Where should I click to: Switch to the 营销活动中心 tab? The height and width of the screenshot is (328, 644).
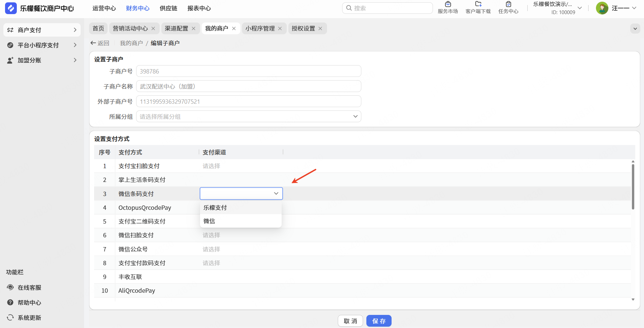point(130,29)
